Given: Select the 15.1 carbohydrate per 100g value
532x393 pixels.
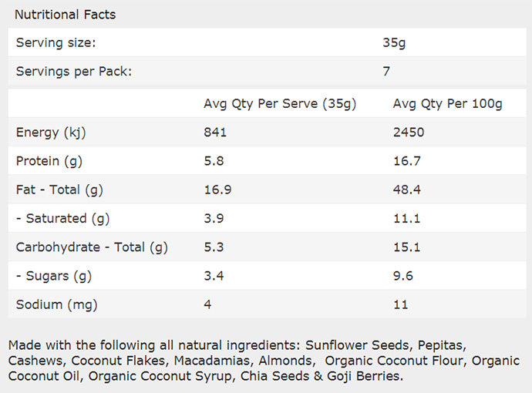Looking at the screenshot, I should tap(406, 247).
